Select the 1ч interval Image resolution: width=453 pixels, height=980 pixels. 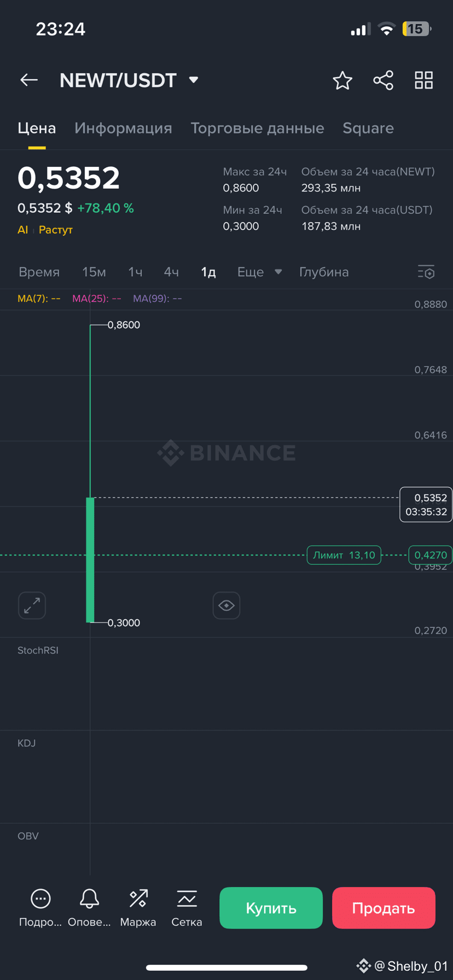135,272
